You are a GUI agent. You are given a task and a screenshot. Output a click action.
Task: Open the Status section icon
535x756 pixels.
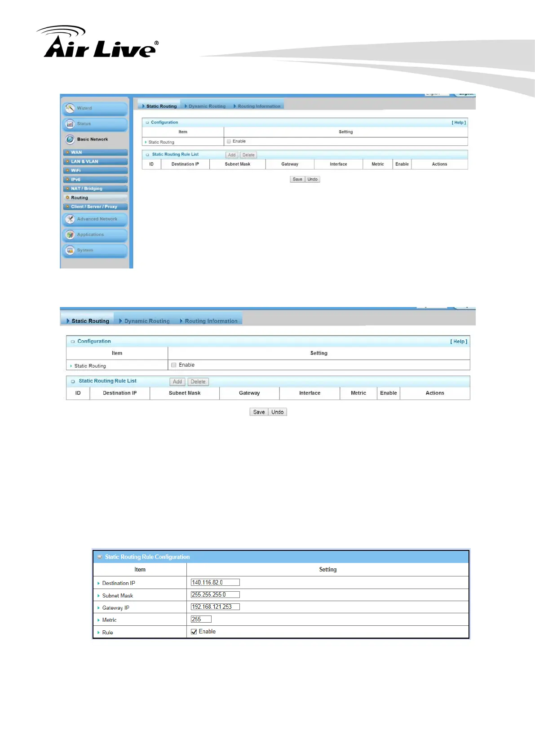[70, 124]
